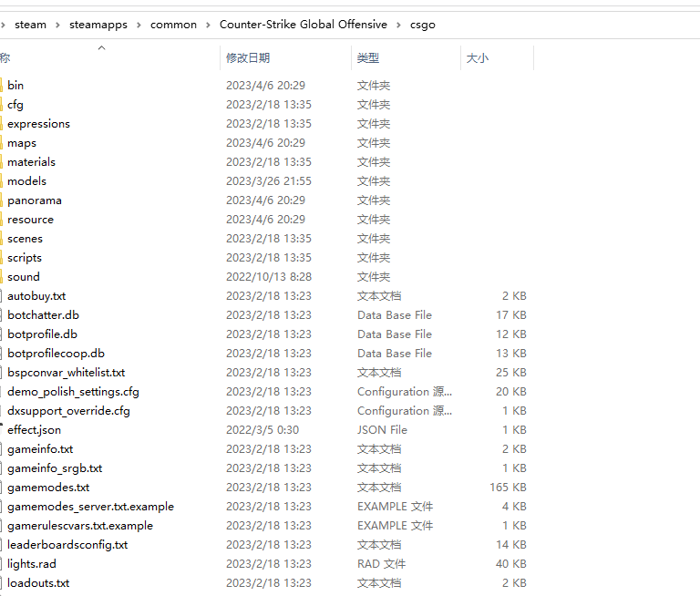Click models folder date 2023/3/26 21:55
This screenshot has width=700, height=596.
click(269, 181)
